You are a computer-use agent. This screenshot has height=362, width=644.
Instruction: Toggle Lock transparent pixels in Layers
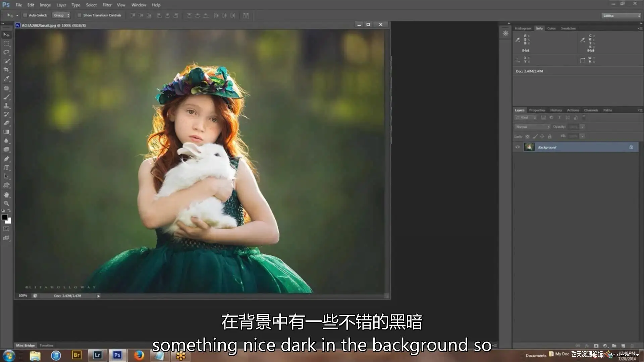point(527,136)
